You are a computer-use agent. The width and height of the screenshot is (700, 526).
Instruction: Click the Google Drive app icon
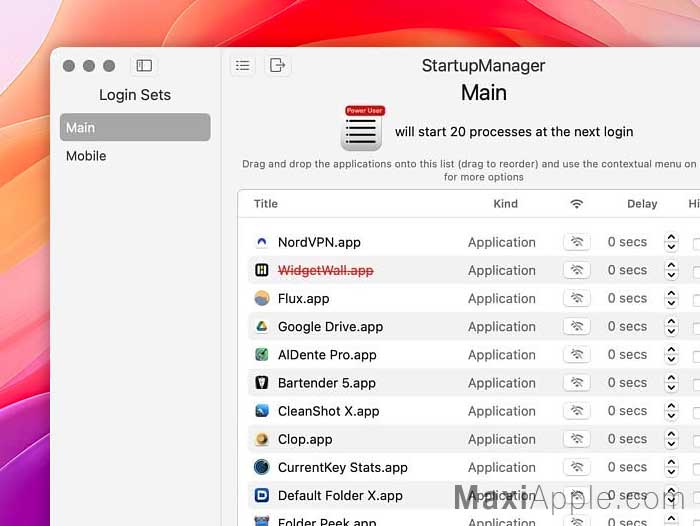(x=262, y=326)
